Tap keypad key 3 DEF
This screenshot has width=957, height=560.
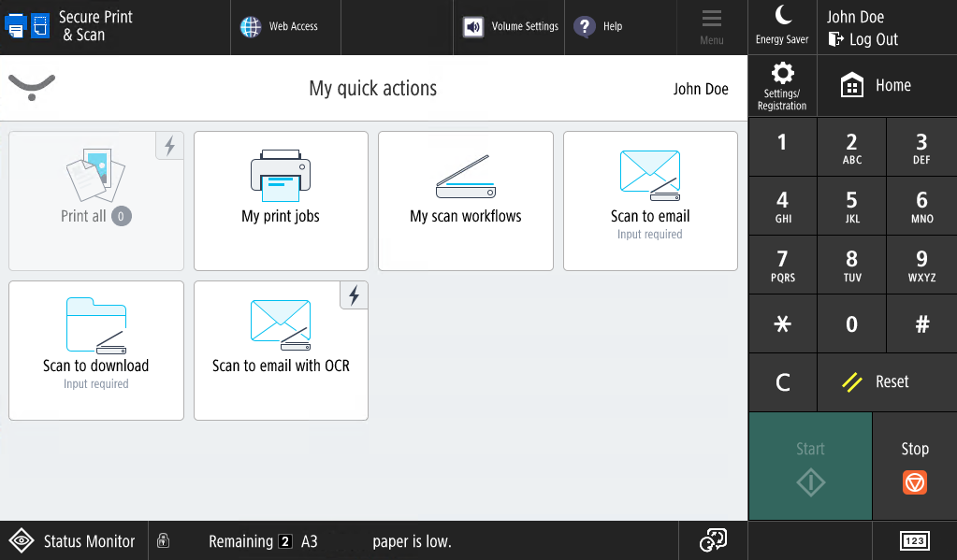(921, 147)
